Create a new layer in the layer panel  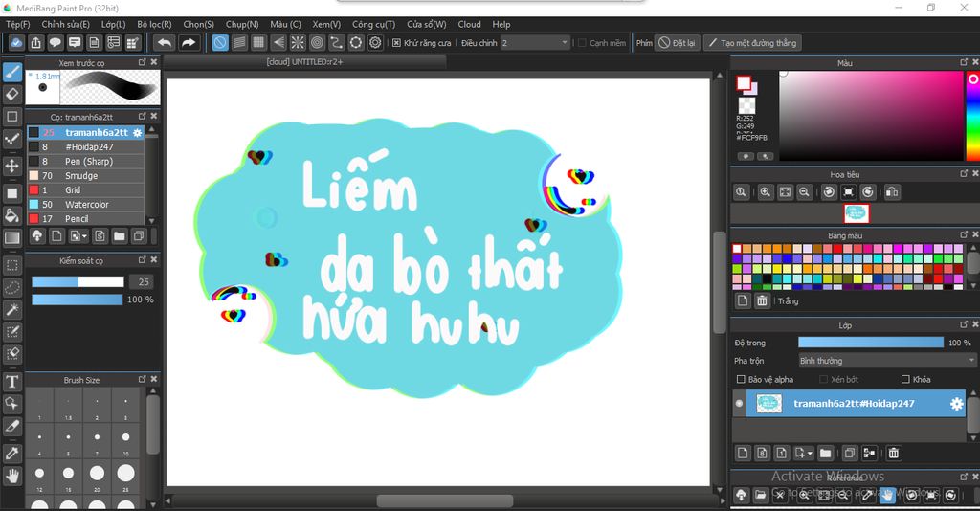click(x=743, y=453)
